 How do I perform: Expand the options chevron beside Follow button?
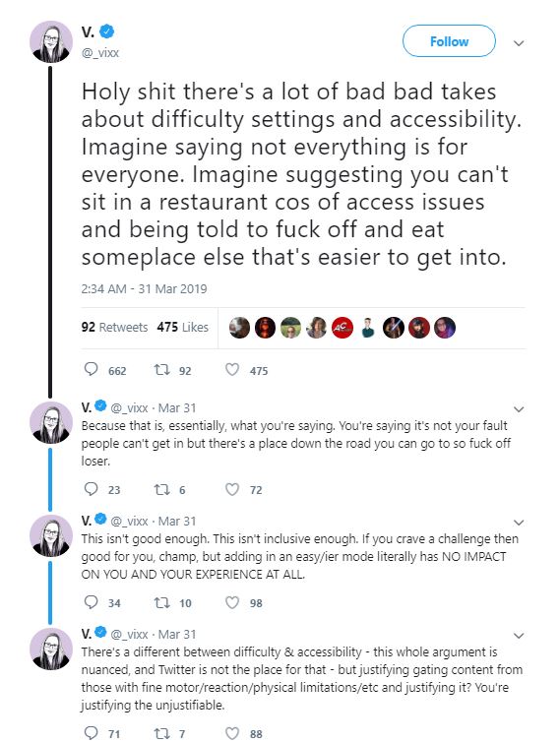(519, 43)
